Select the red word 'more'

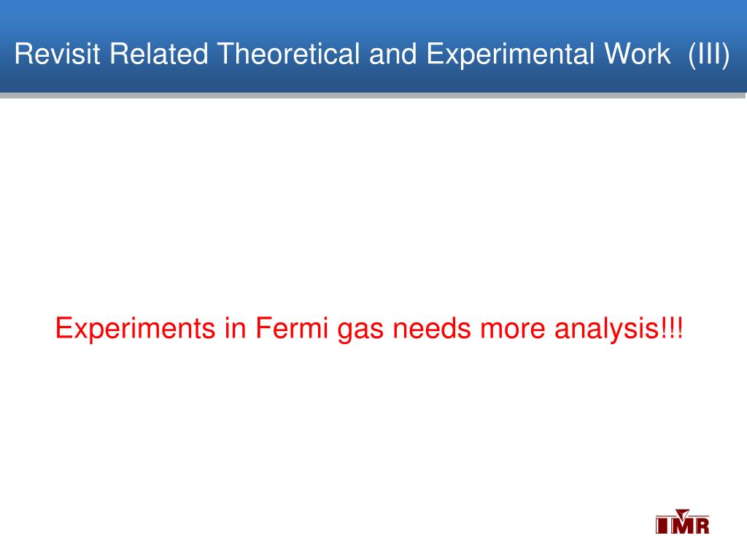tap(513, 330)
